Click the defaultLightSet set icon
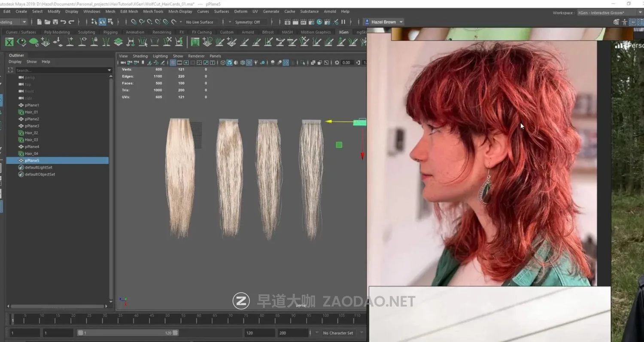This screenshot has height=342, width=644. click(x=21, y=167)
